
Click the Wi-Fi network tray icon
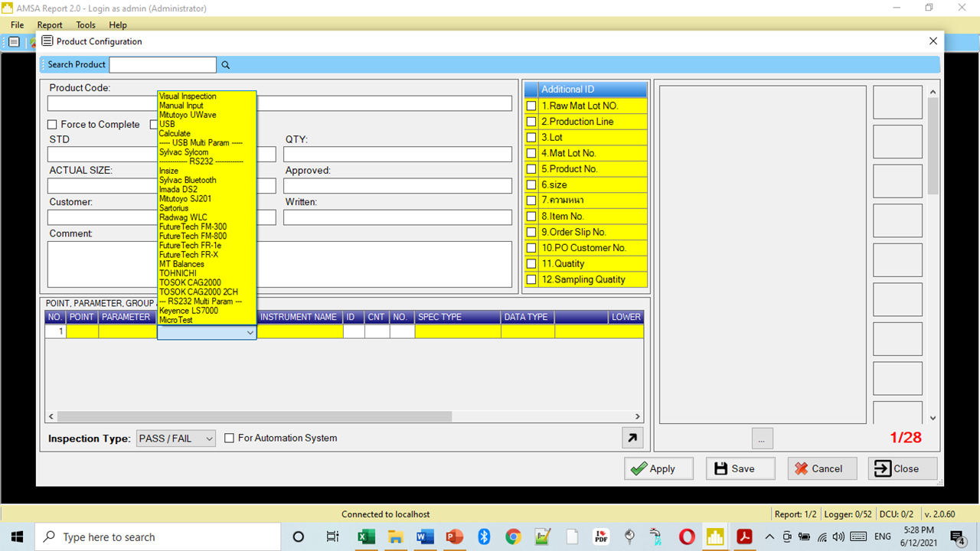(822, 536)
